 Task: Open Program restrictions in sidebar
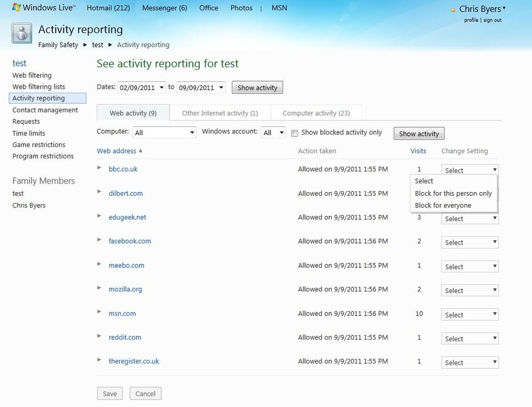[x=43, y=156]
